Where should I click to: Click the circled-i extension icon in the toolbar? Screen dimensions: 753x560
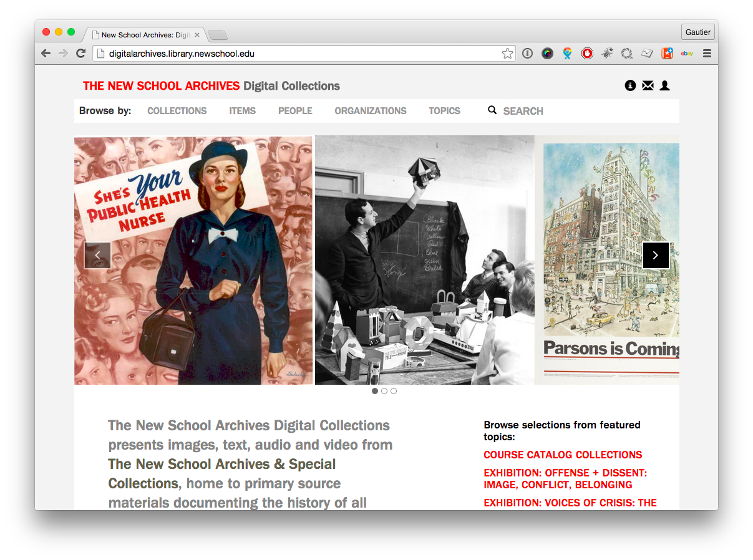527,54
